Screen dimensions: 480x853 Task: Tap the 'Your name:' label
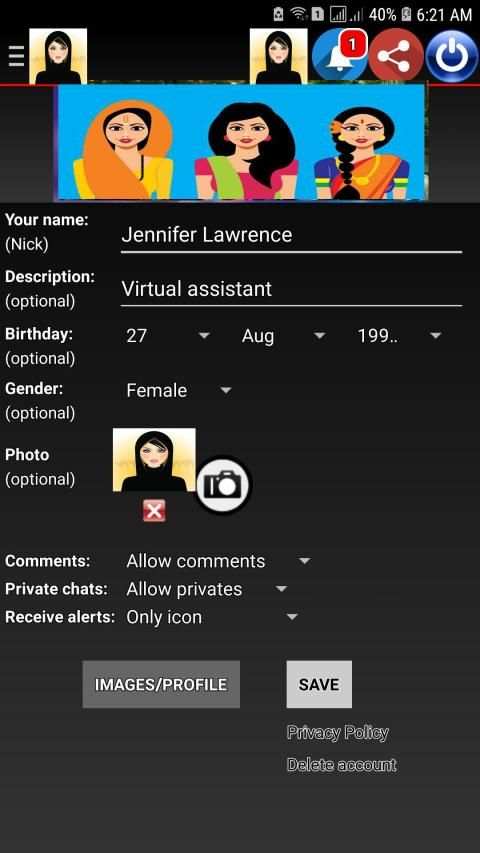tap(46, 220)
